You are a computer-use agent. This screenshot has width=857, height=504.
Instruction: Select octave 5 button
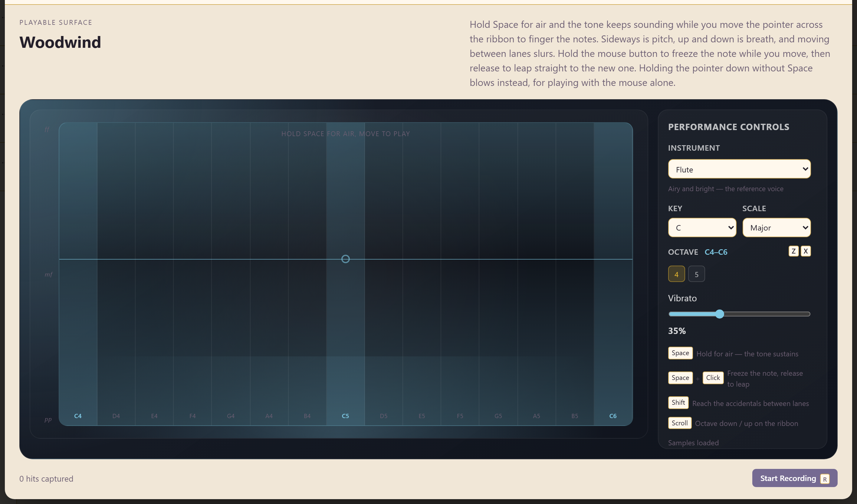(x=696, y=274)
